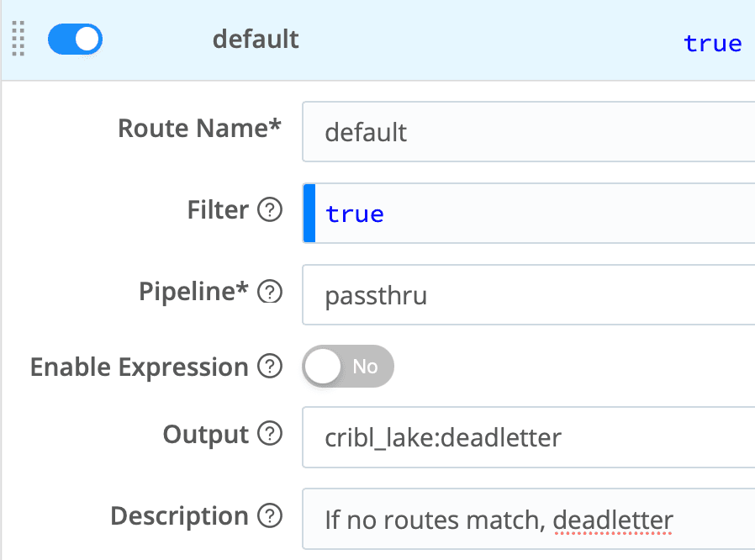
Task: Click the Route Name label
Action: click(x=198, y=129)
